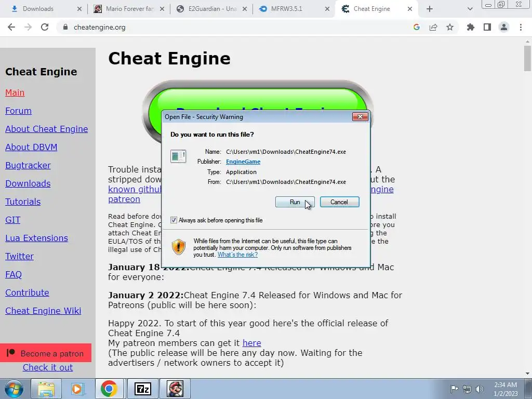
Task: Click the browser forward arrow
Action: click(28, 27)
